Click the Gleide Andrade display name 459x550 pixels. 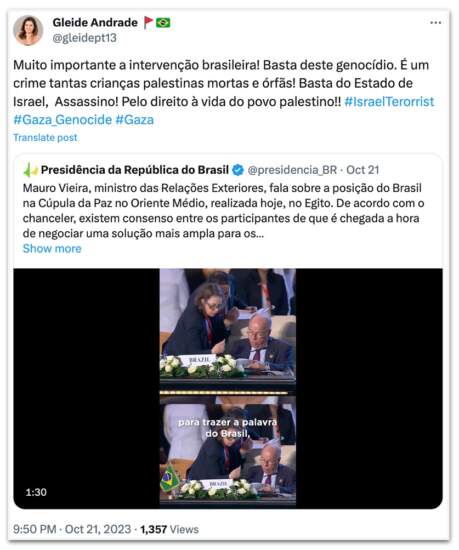pos(95,23)
